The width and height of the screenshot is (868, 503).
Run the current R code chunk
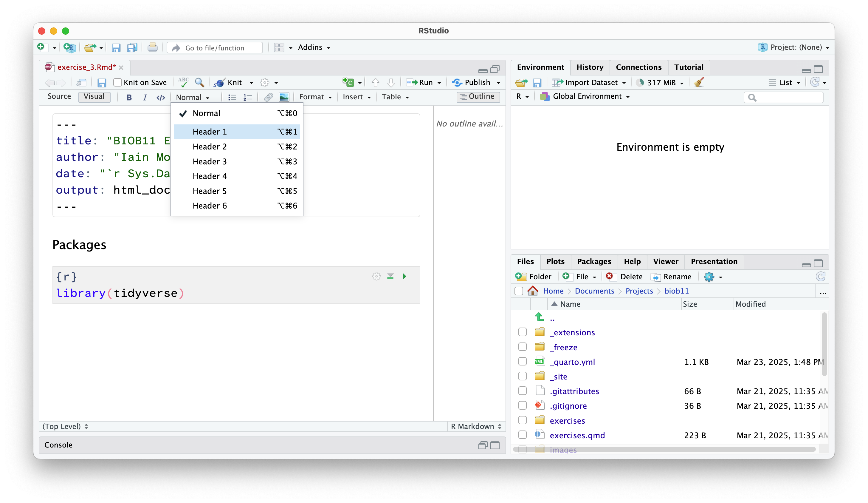click(404, 277)
